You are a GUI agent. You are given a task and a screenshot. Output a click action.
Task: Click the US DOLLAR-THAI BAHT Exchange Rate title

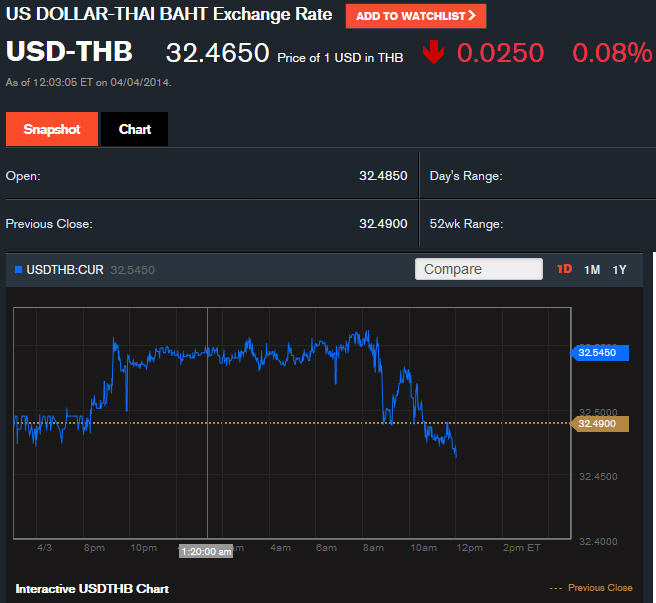169,14
